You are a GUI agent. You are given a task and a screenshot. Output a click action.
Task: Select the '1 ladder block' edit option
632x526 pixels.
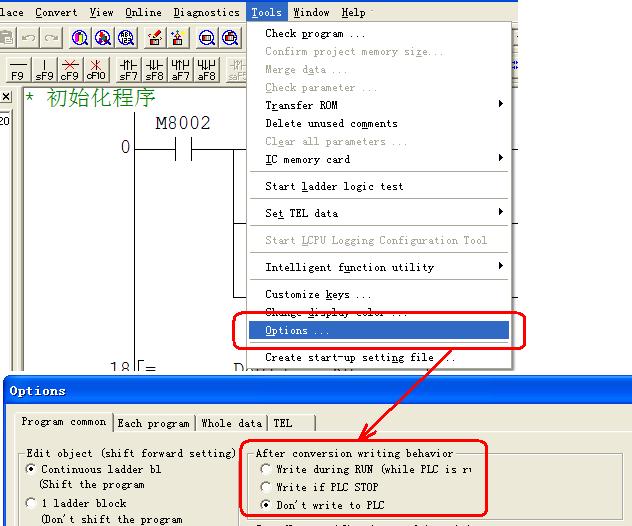click(x=32, y=504)
